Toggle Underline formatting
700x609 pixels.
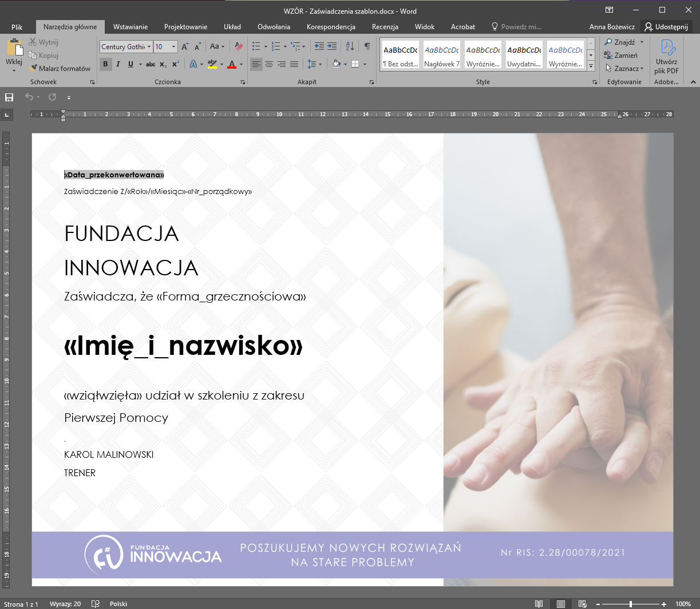[130, 64]
